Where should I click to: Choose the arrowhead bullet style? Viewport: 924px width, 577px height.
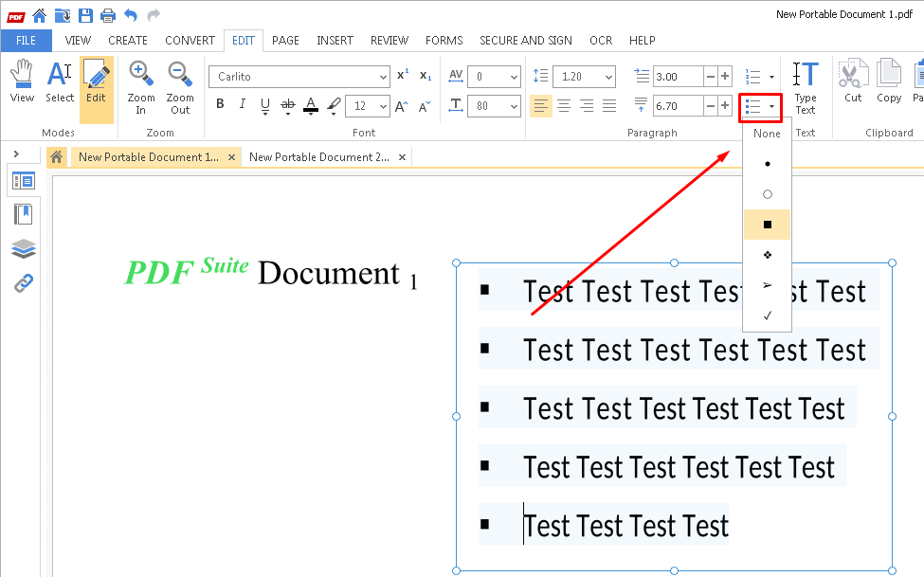coord(767,285)
